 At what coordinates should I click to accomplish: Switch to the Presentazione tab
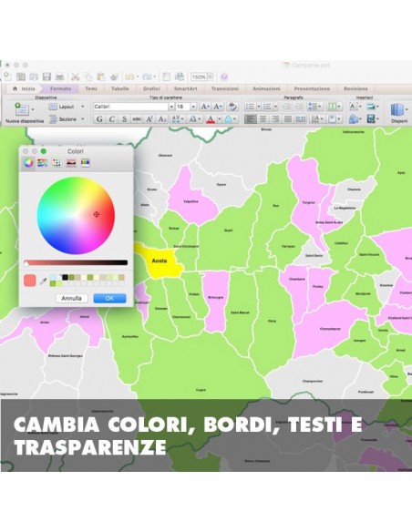click(312, 88)
